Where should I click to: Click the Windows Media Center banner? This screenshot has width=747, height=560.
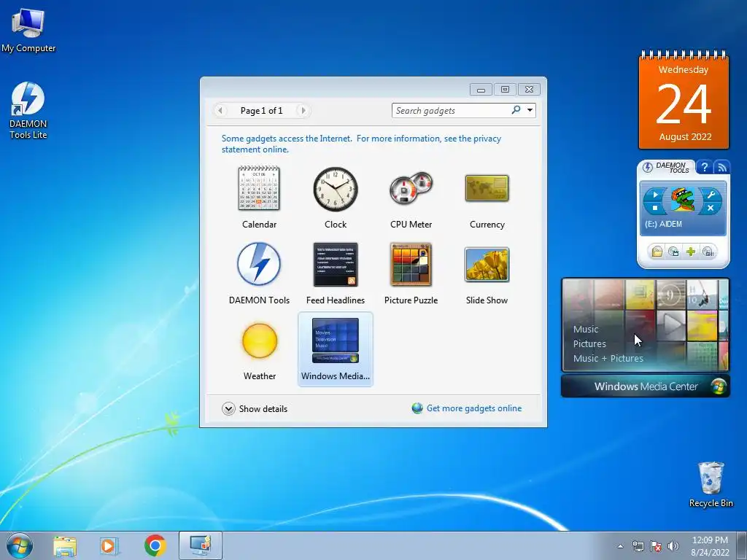646,386
